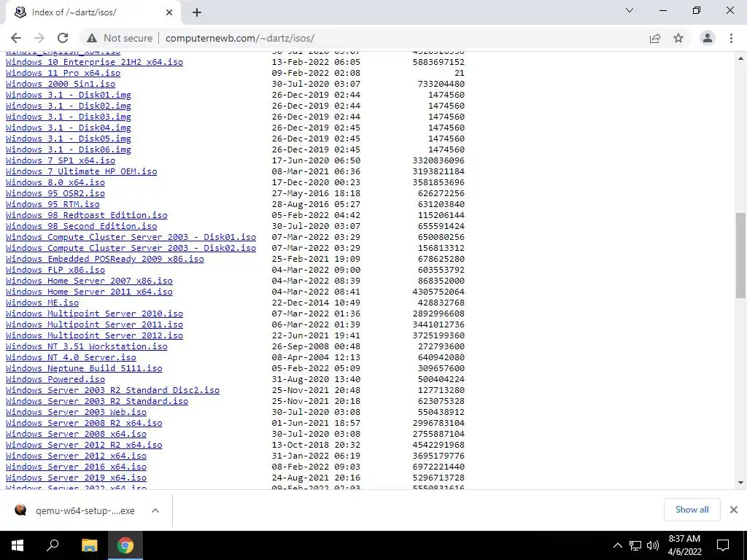This screenshot has height=560, width=747.
Task: Open the Windows Start menu
Action: click(18, 545)
